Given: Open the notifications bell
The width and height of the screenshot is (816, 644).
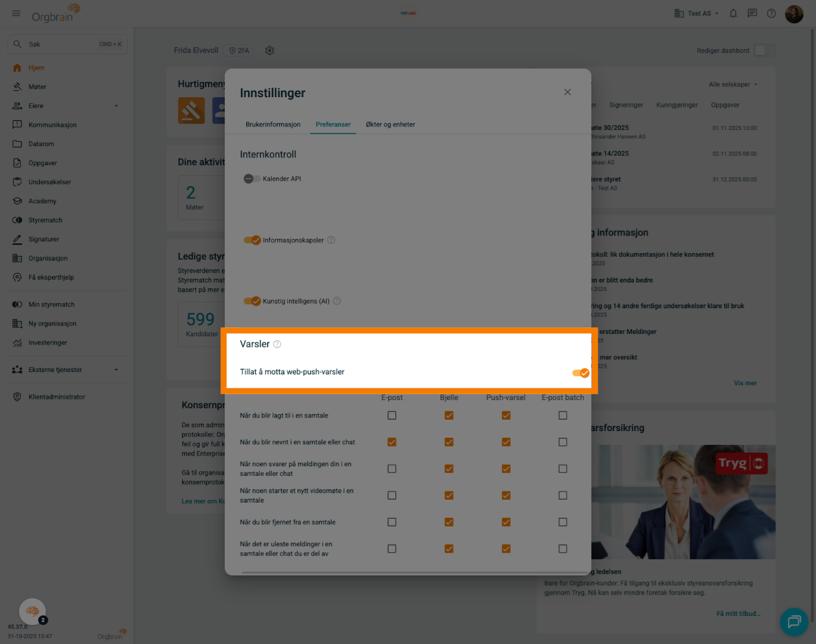Looking at the screenshot, I should pyautogui.click(x=733, y=13).
